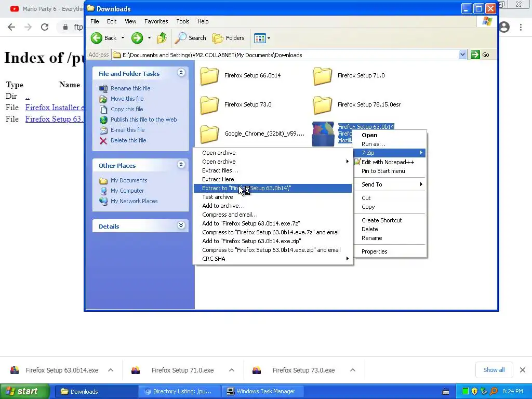Click the green Forward arrow in Explorer
This screenshot has height=399, width=532.
click(x=137, y=38)
